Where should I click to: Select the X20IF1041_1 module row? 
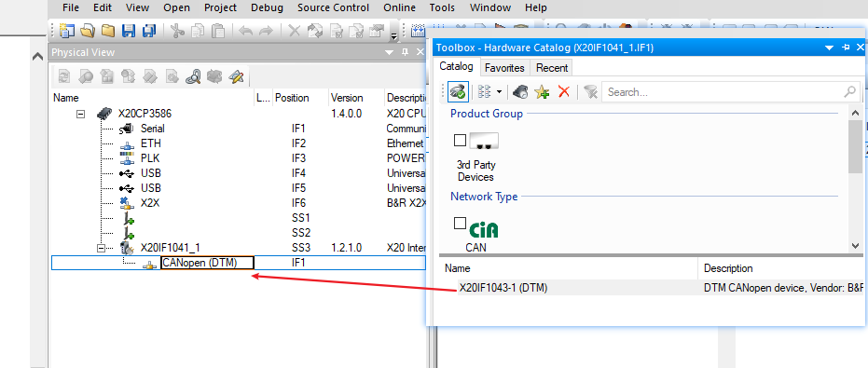pyautogui.click(x=238, y=248)
